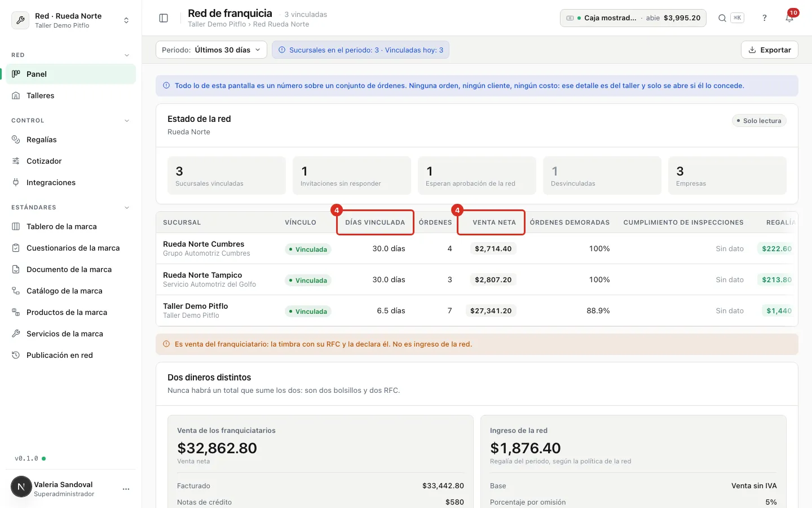The image size is (812, 508).
Task: Click Invitaciones sin responder card
Action: pyautogui.click(x=352, y=176)
